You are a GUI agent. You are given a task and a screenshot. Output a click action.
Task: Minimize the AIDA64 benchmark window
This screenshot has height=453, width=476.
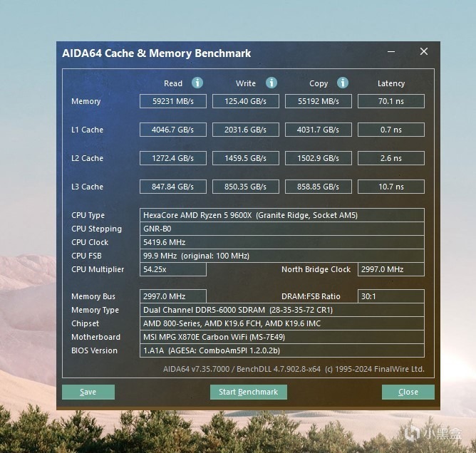[391, 51]
